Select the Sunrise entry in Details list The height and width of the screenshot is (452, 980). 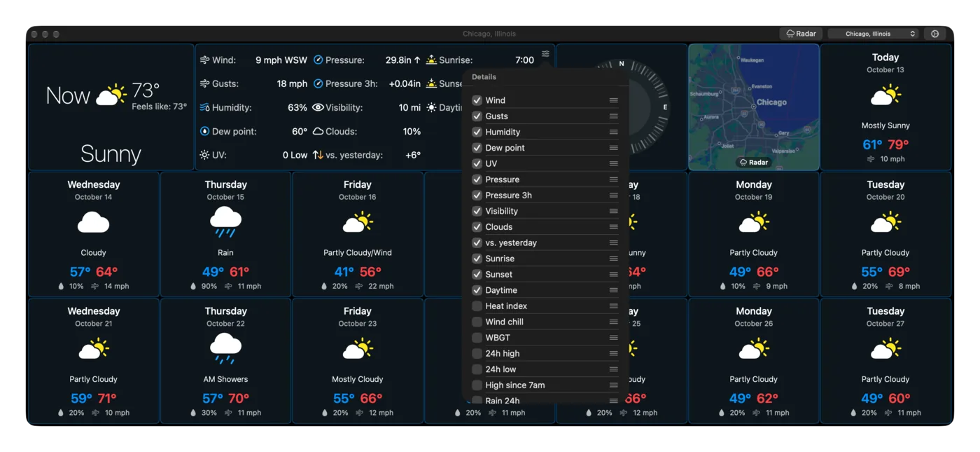[545, 259]
